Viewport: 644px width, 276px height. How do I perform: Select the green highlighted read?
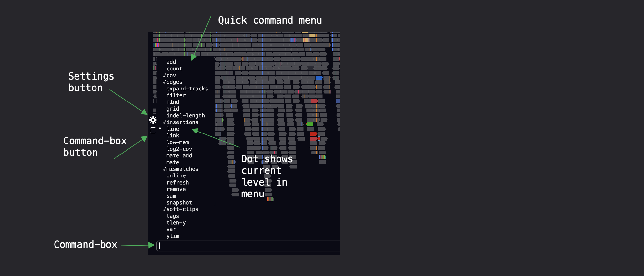310,124
